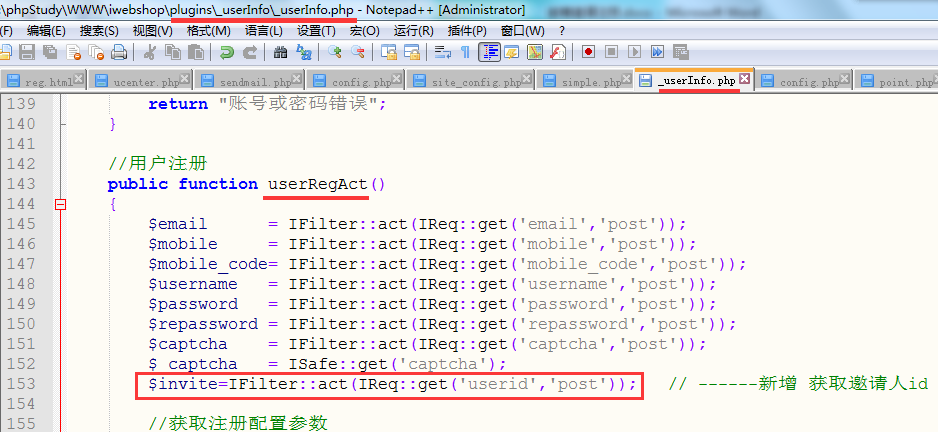Screen dimensions: 938x432
Task: Toggle Show all characters pilcrow icon
Action: click(x=465, y=52)
